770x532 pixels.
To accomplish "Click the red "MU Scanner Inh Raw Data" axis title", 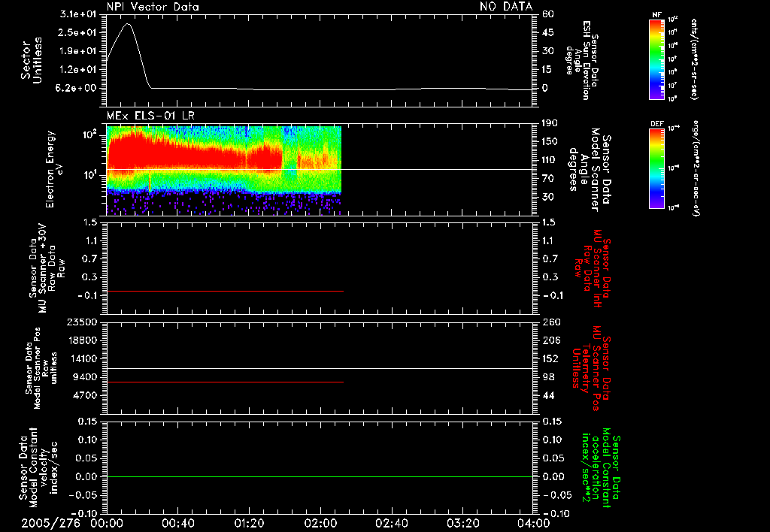I will click(592, 269).
